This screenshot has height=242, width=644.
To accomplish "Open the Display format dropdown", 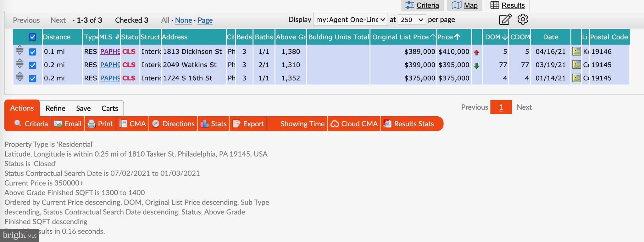I will click(350, 20).
